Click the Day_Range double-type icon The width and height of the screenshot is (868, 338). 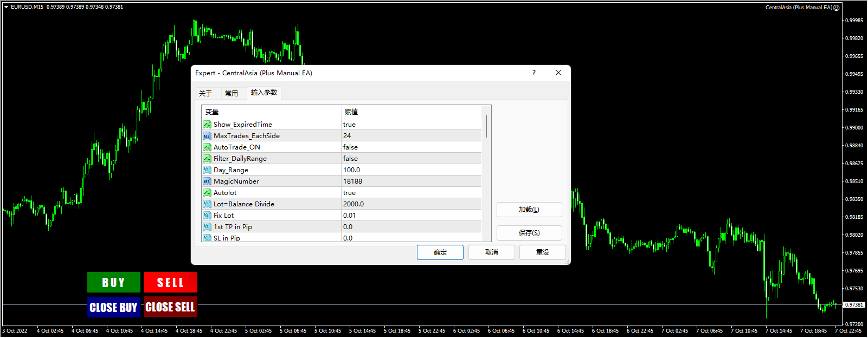pyautogui.click(x=207, y=170)
